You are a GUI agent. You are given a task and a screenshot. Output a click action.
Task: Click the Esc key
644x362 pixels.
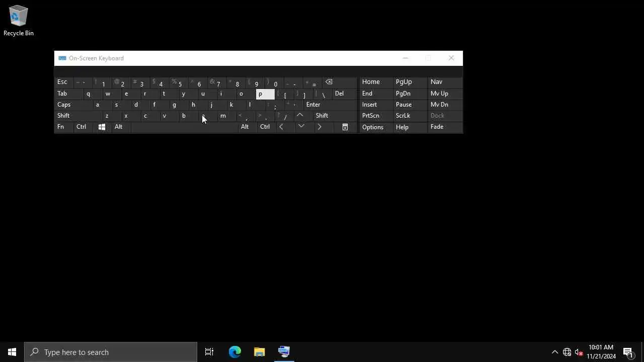pos(64,82)
